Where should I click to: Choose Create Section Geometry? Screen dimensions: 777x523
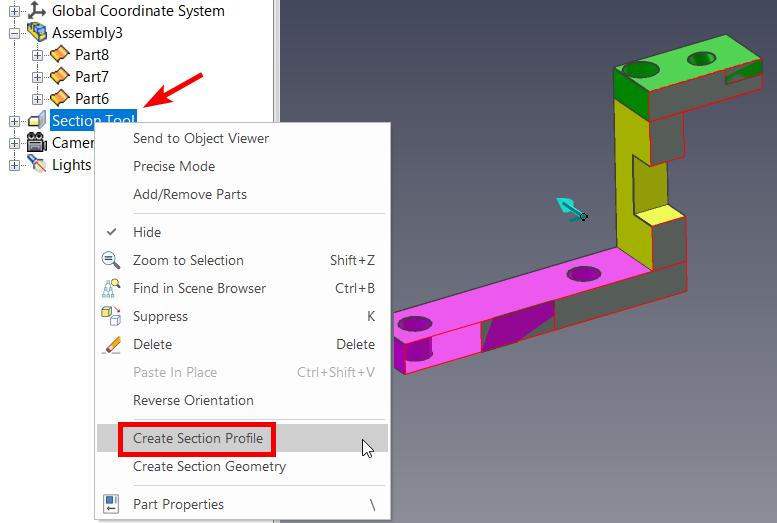click(210, 466)
